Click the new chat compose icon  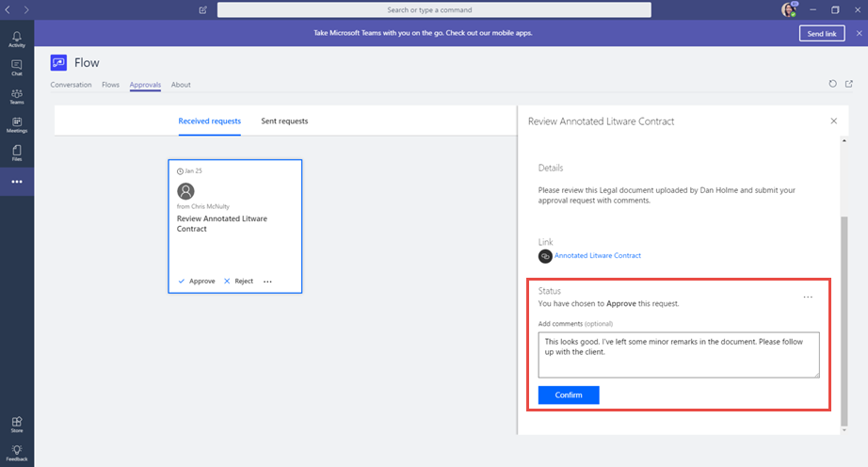[203, 10]
